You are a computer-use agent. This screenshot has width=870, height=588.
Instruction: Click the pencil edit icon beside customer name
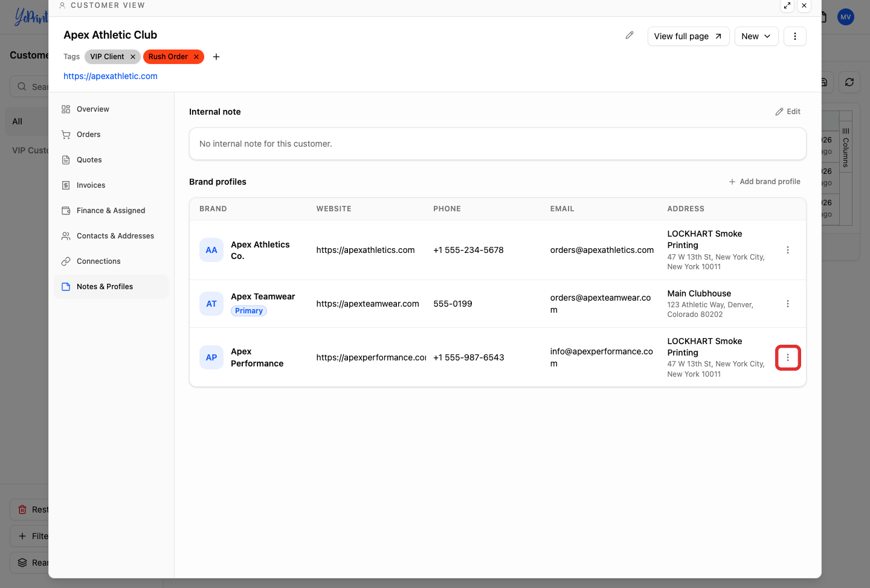click(630, 36)
